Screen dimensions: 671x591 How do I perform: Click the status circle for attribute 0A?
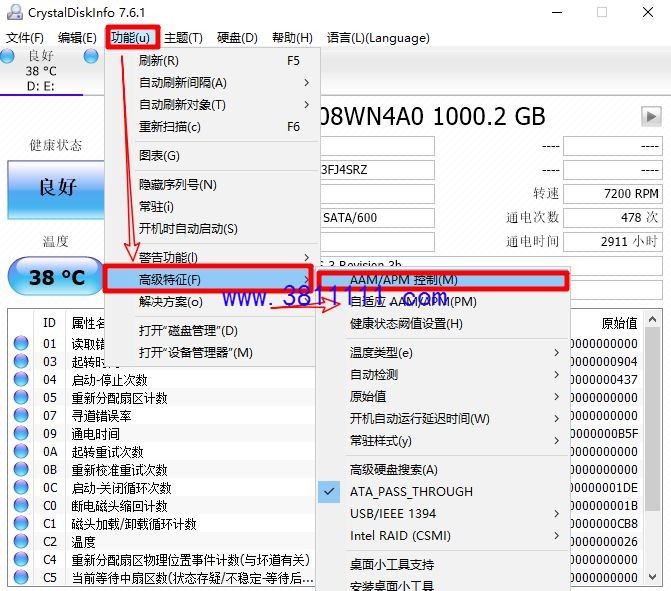(21, 451)
